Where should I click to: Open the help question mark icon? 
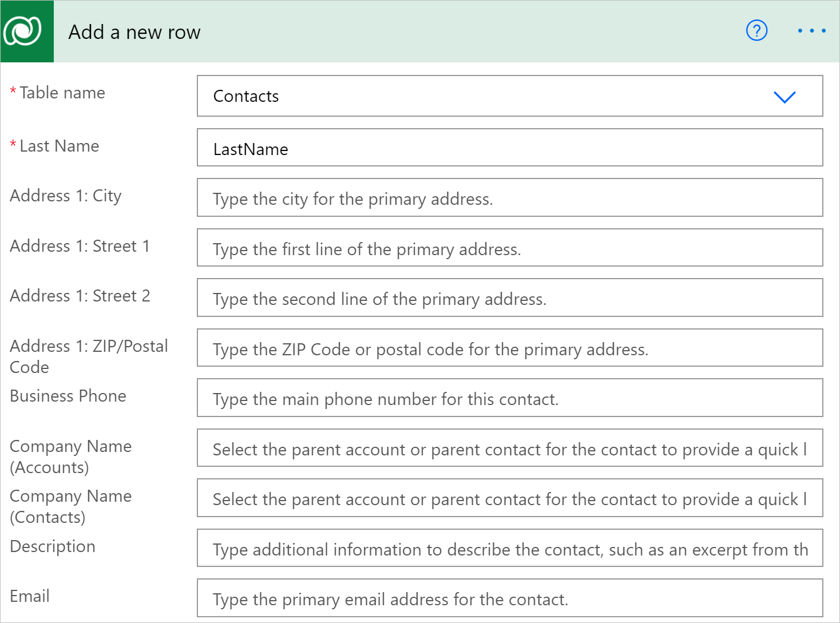(x=756, y=31)
